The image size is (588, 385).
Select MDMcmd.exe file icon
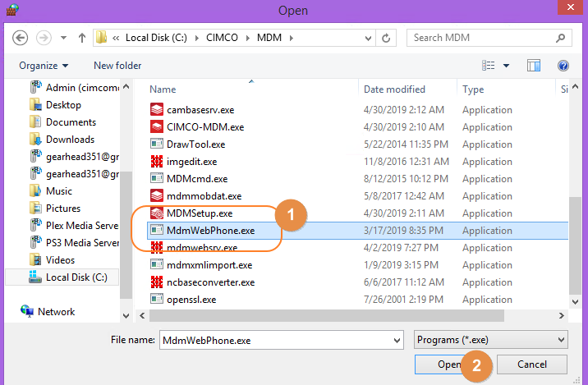tap(157, 178)
